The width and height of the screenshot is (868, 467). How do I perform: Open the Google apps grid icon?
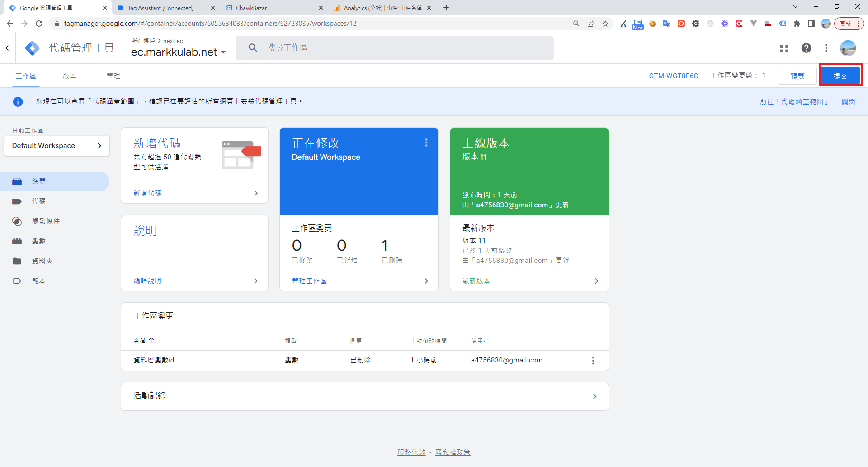coord(784,48)
